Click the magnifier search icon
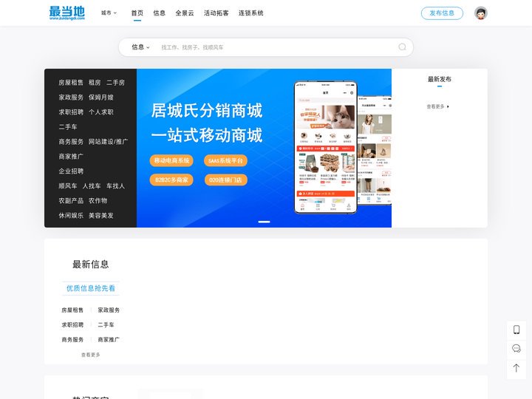Screen dimensions: 532x399 (x=402, y=47)
